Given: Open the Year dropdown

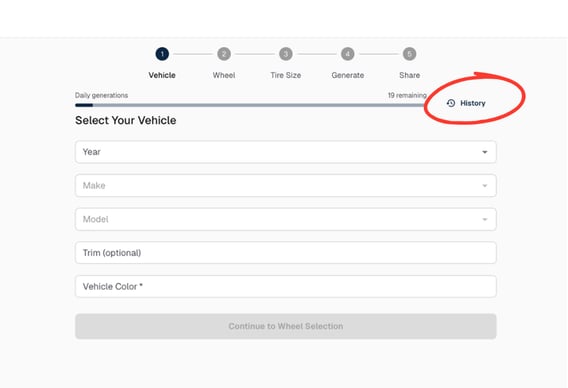Looking at the screenshot, I should point(286,152).
